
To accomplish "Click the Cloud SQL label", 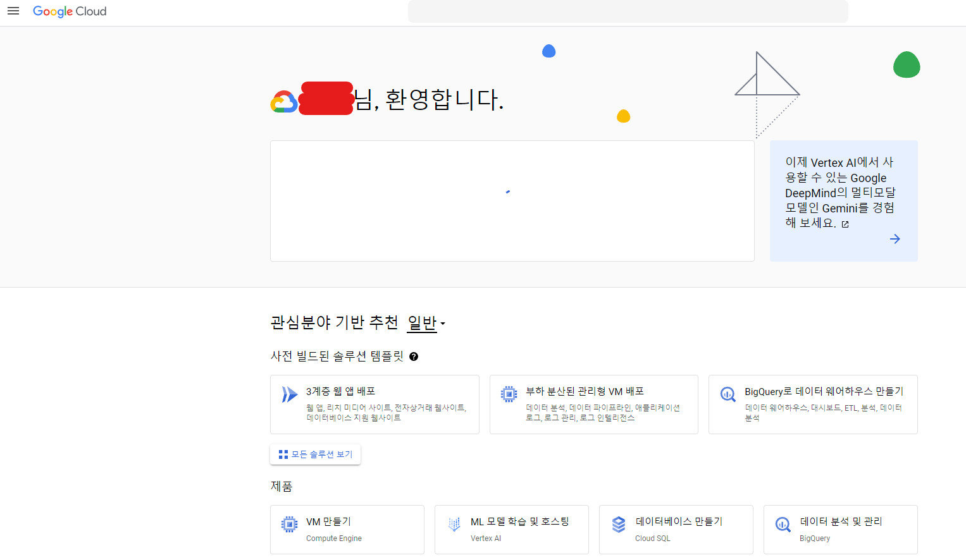I will point(653,539).
